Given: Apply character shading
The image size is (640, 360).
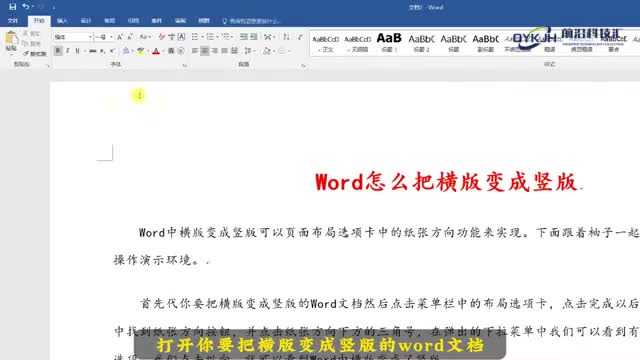Looking at the screenshot, I should click(171, 51).
